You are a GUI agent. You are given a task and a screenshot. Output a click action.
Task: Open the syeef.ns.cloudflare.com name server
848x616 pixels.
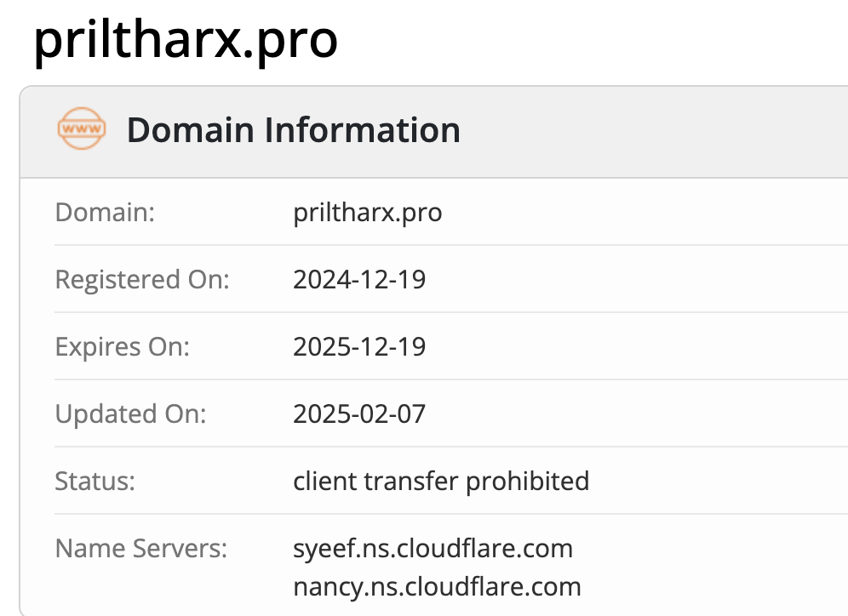433,548
